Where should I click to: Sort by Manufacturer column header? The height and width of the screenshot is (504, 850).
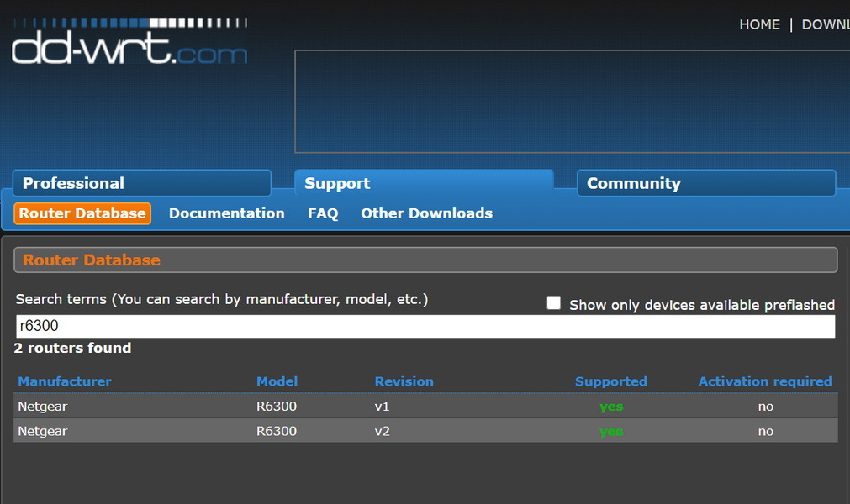[65, 381]
